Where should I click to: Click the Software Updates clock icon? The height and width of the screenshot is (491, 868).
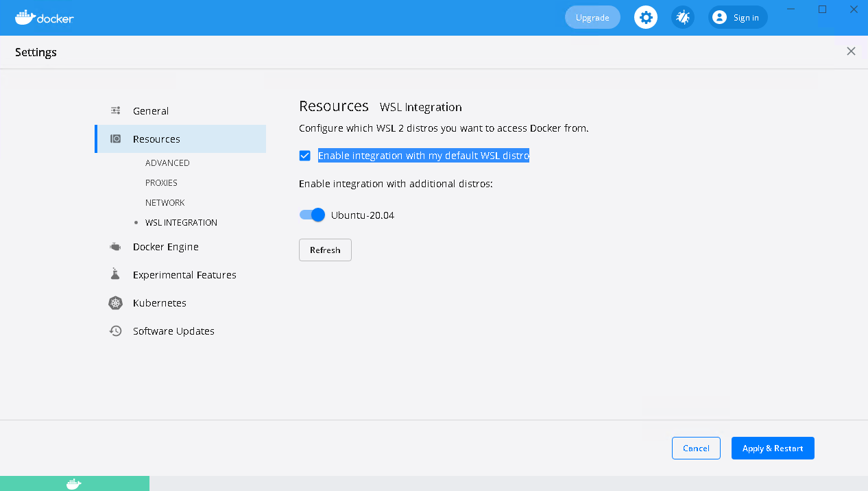[x=115, y=331]
